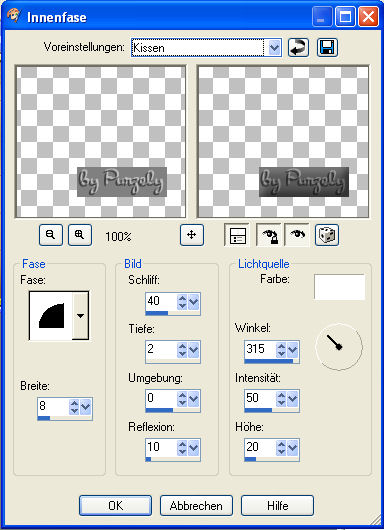Open the Winkel slider dropdown arrow
The height and width of the screenshot is (530, 384).
click(293, 351)
